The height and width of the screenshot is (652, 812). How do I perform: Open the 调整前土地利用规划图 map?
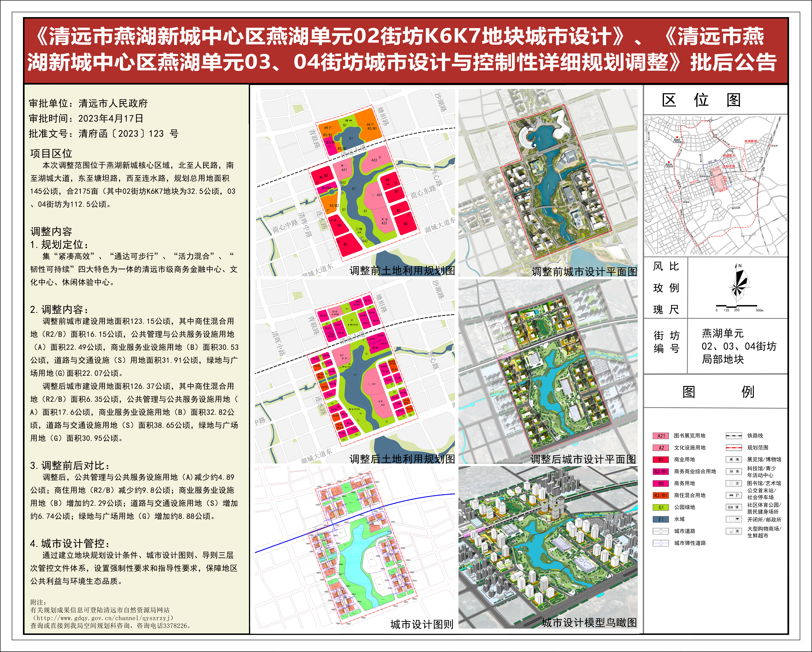coord(355,183)
